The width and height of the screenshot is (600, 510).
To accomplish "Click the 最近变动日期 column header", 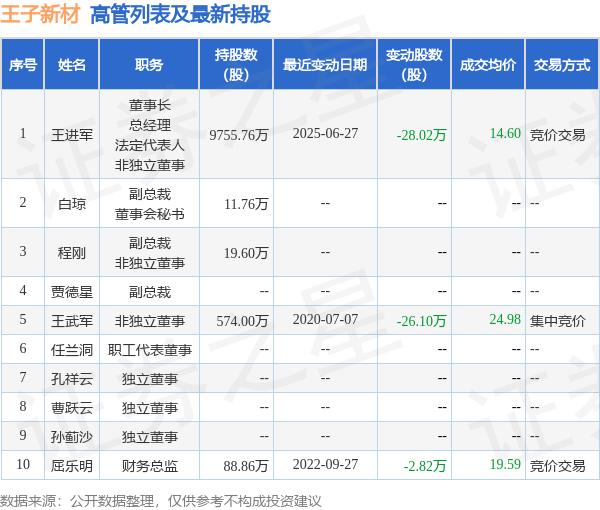I will point(325,65).
